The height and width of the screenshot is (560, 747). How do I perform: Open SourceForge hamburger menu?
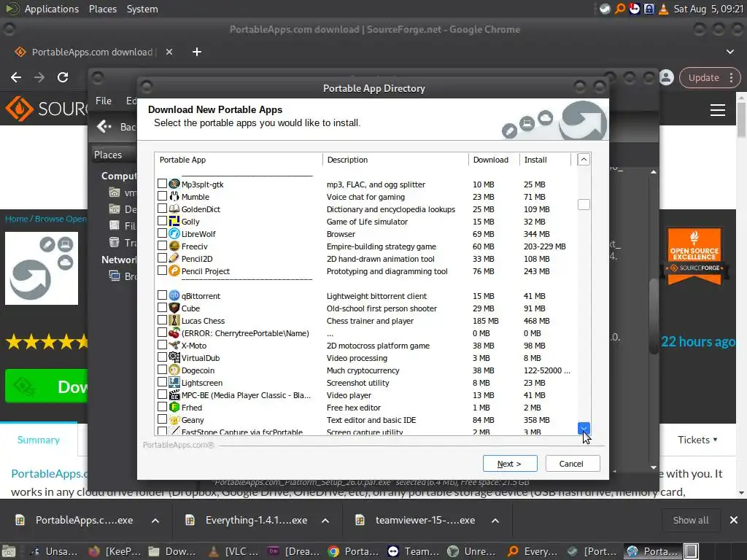718,110
